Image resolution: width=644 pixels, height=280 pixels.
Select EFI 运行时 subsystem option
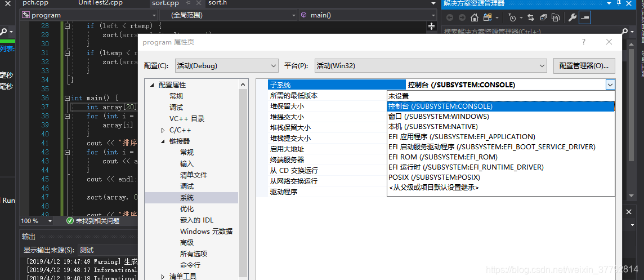pos(500,167)
